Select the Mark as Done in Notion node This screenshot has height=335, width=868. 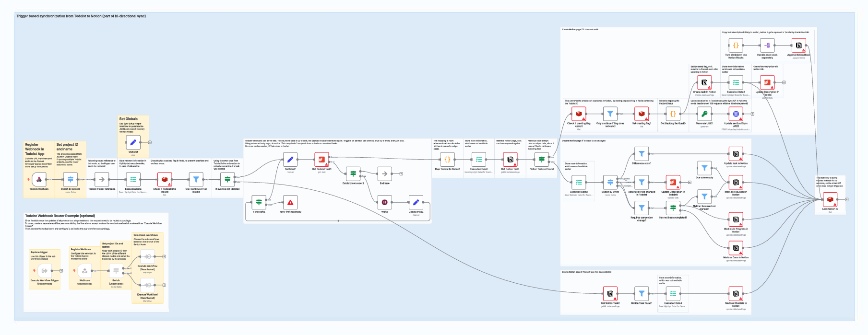click(x=736, y=248)
